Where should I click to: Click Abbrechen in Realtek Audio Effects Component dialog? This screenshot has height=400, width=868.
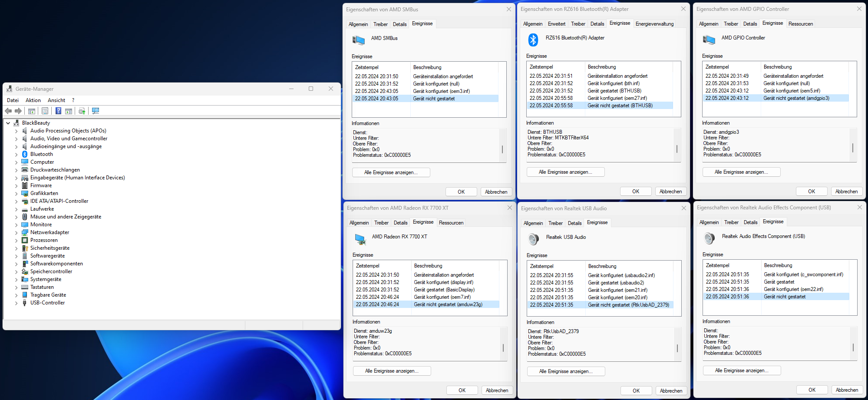click(x=847, y=390)
